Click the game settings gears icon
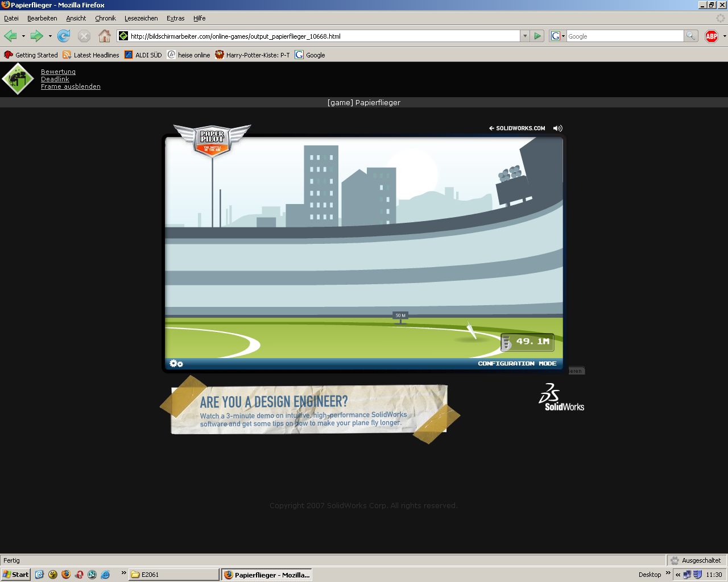Screen dimensions: 728x582 tap(176, 364)
